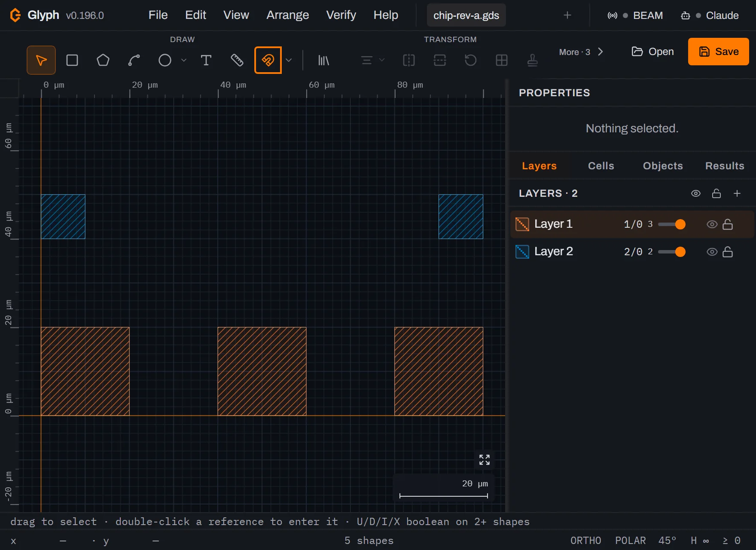756x550 pixels.
Task: Click the Claude assistant indicator
Action: 710,15
